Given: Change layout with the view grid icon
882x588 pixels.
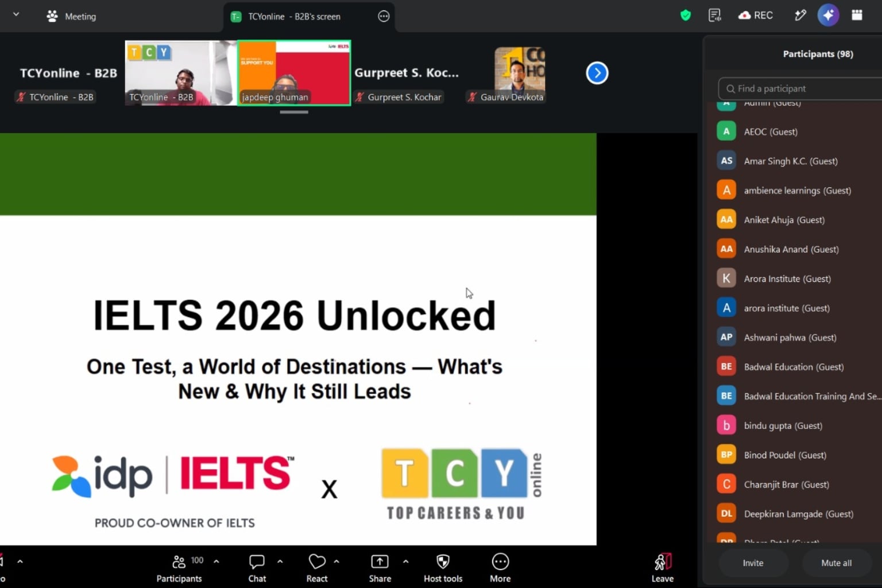Looking at the screenshot, I should (x=857, y=16).
